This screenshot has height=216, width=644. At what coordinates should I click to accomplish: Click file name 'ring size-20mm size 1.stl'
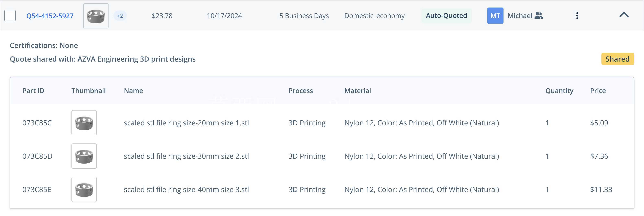pyautogui.click(x=186, y=123)
